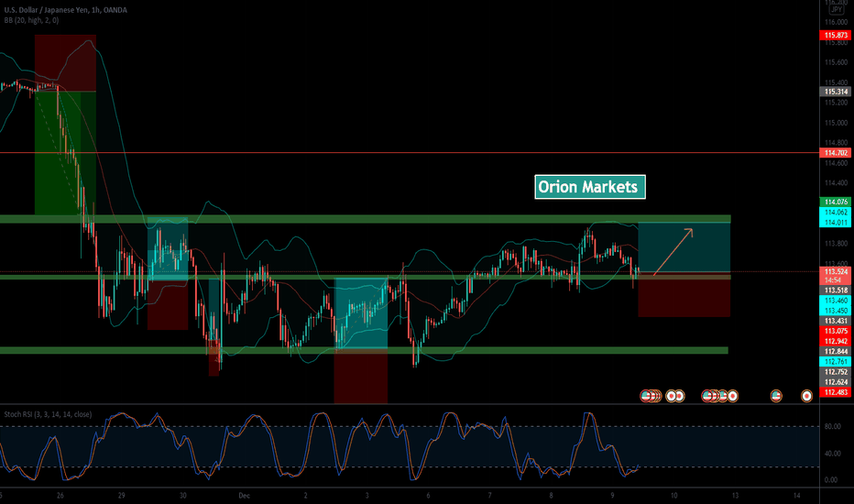Click the 112.942 red price label
Screen dimensions: 854x504
[x=836, y=342]
